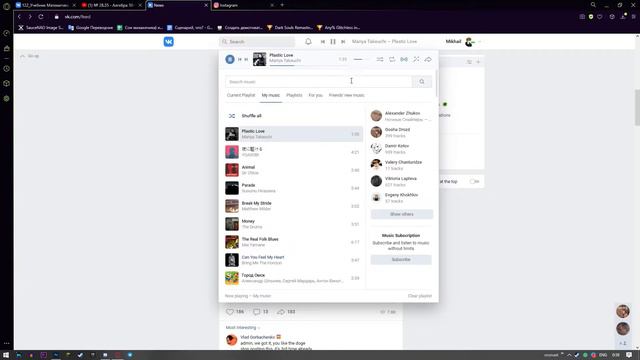Open Vlad Gorbachenko's profile from comment
This screenshot has height=360, width=640.
click(258, 337)
